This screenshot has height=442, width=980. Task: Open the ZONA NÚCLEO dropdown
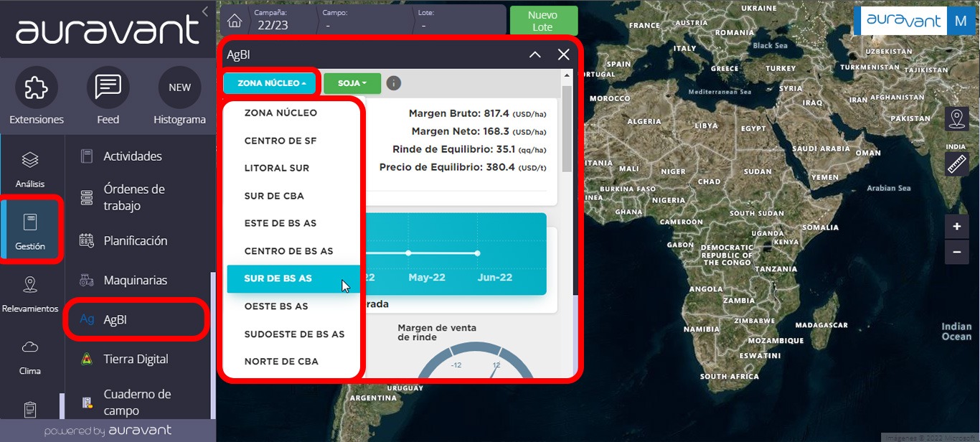270,83
